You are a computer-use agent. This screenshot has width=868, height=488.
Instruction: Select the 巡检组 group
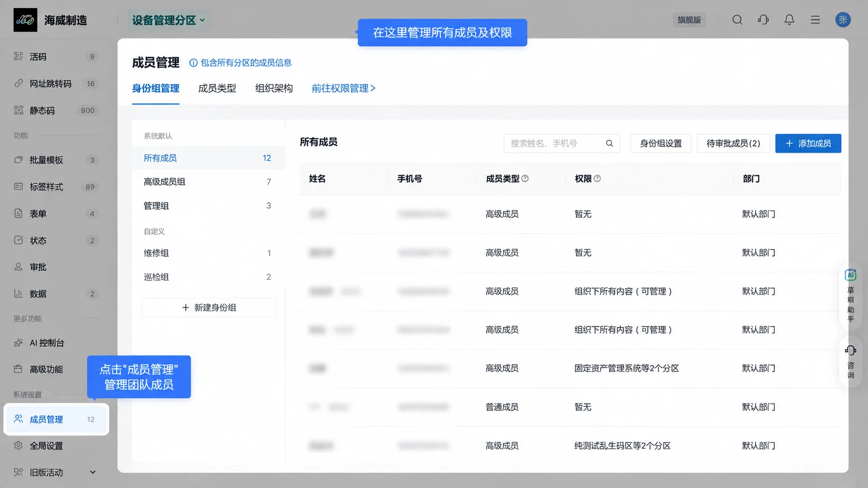coord(209,277)
